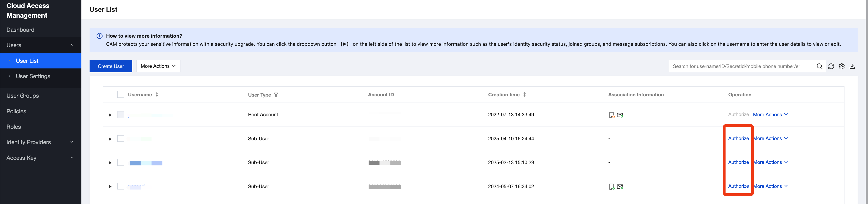Open the Policies sidebar section
This screenshot has height=204, width=868.
[x=16, y=112]
